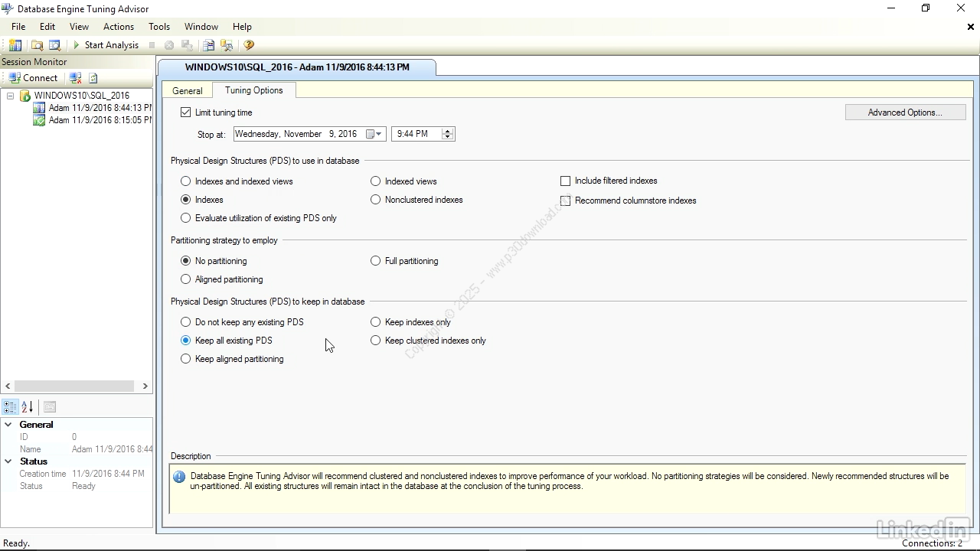Viewport: 980px width, 551px height.
Task: Select the Tuning Options tab
Action: 254,90
